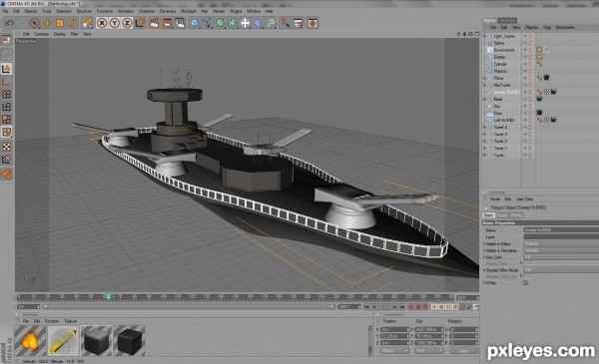Open the MoGraph menu
The height and width of the screenshot is (364, 599).
pyautogui.click(x=188, y=11)
